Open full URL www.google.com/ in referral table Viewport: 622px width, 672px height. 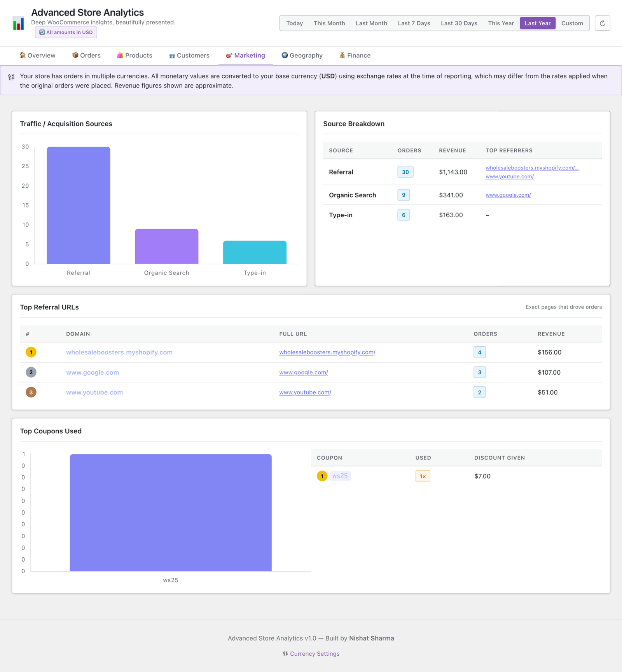(x=304, y=372)
